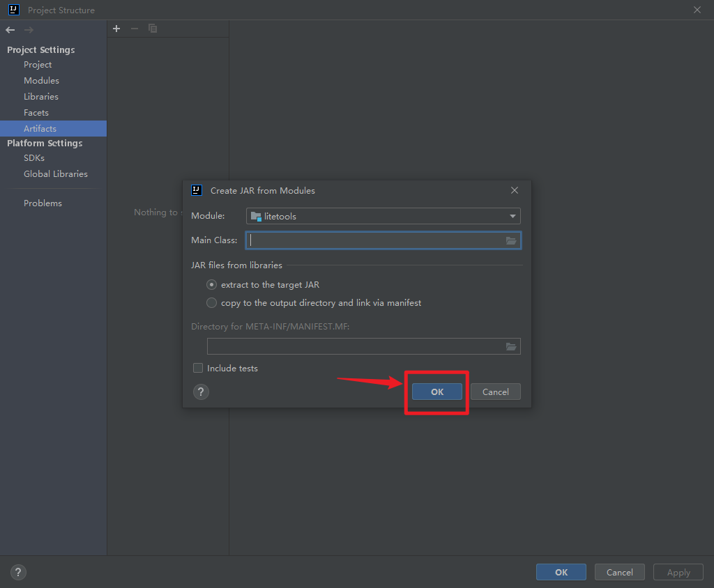Viewport: 714px width, 588px height.
Task: Open help in Create JAR dialog
Action: (x=201, y=392)
